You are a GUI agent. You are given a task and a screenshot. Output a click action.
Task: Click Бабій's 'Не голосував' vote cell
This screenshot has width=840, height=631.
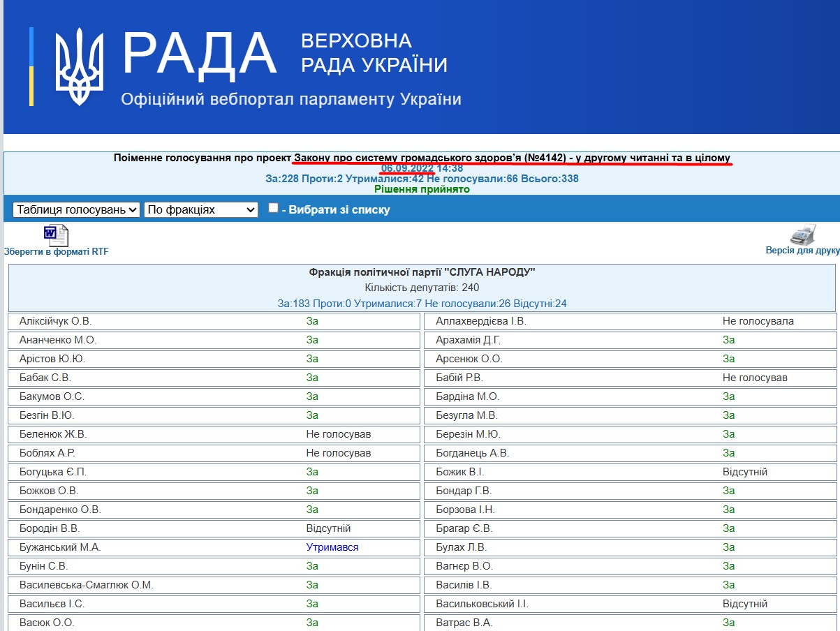(x=755, y=378)
